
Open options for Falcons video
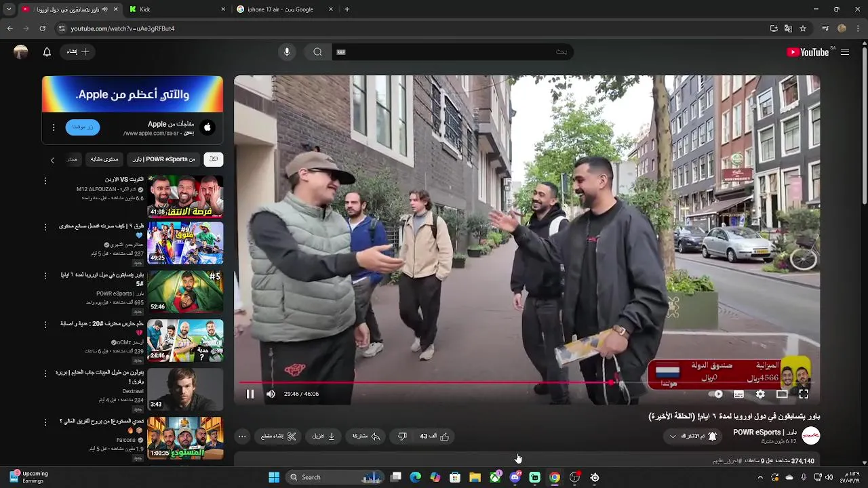click(45, 422)
